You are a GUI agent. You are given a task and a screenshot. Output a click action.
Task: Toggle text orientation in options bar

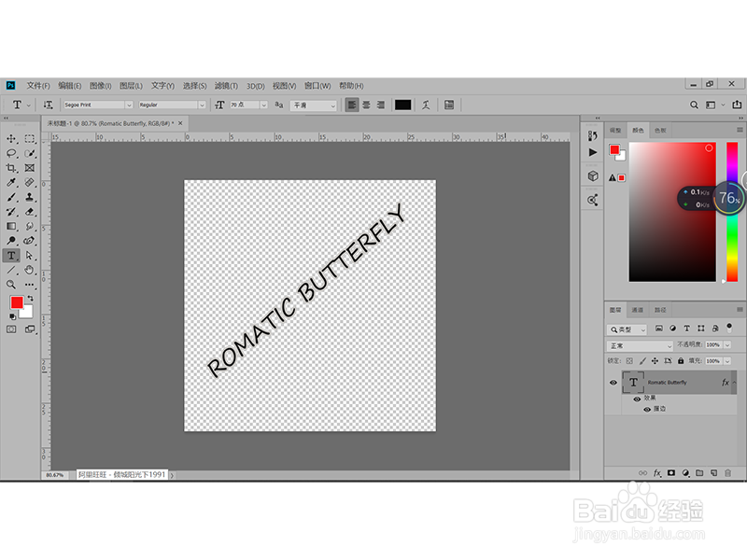pos(49,105)
